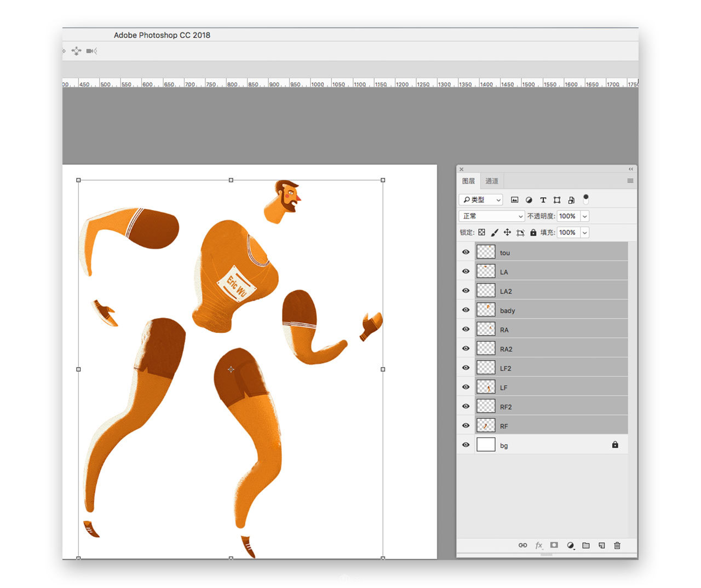Click the transform center reference point crosshair

tap(231, 370)
